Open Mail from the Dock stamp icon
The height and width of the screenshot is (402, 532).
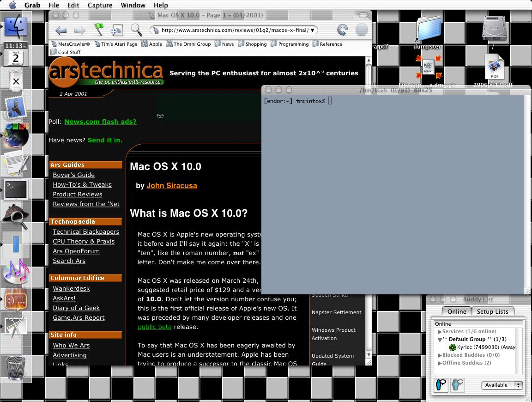pyautogui.click(x=16, y=108)
